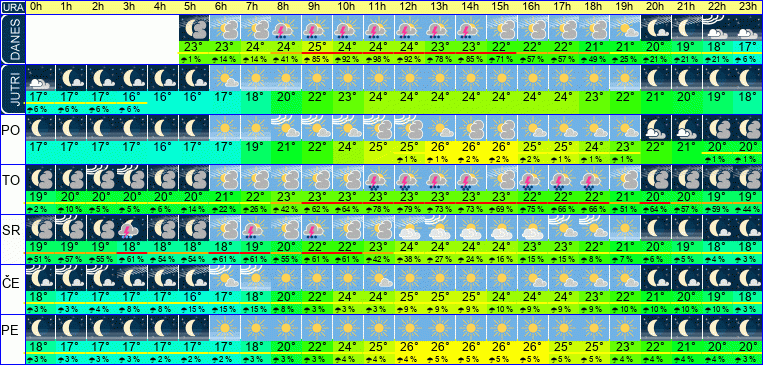Click the ČE 6h windy sun icon

click(x=225, y=278)
